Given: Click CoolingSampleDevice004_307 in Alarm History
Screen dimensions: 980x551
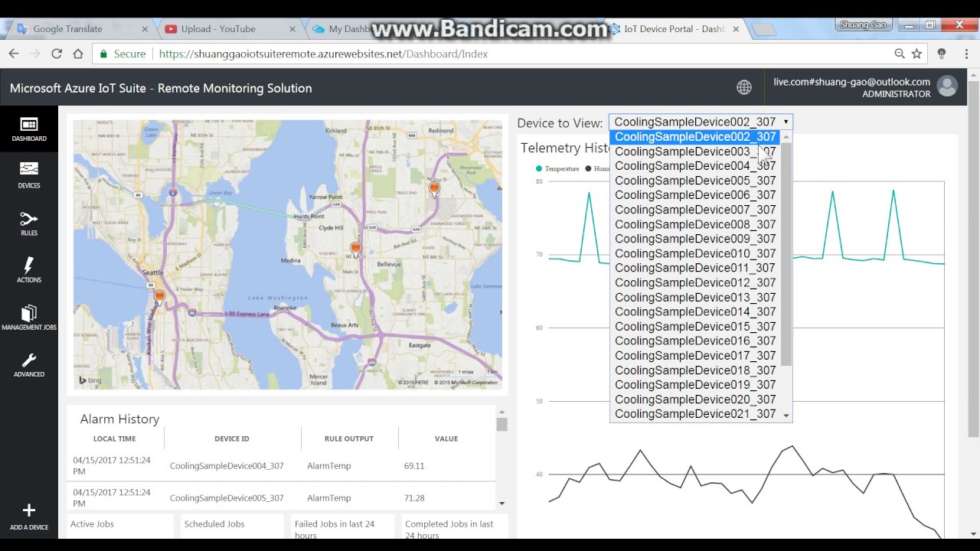Looking at the screenshot, I should click(227, 465).
